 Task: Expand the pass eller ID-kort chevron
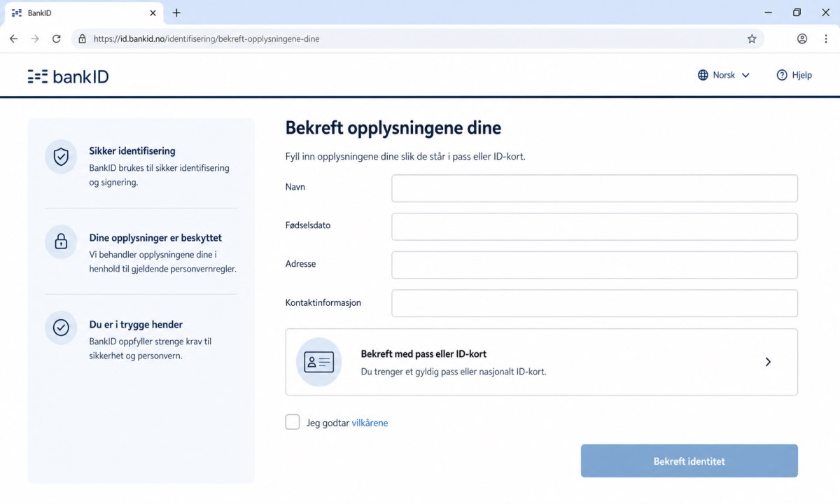coord(768,362)
